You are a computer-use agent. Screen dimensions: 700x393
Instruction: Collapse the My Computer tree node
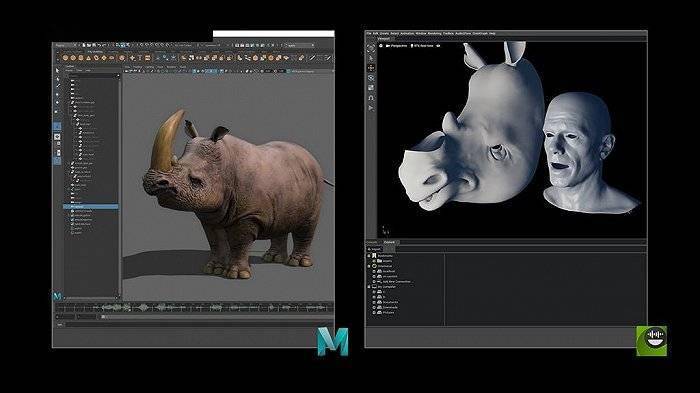point(369,287)
